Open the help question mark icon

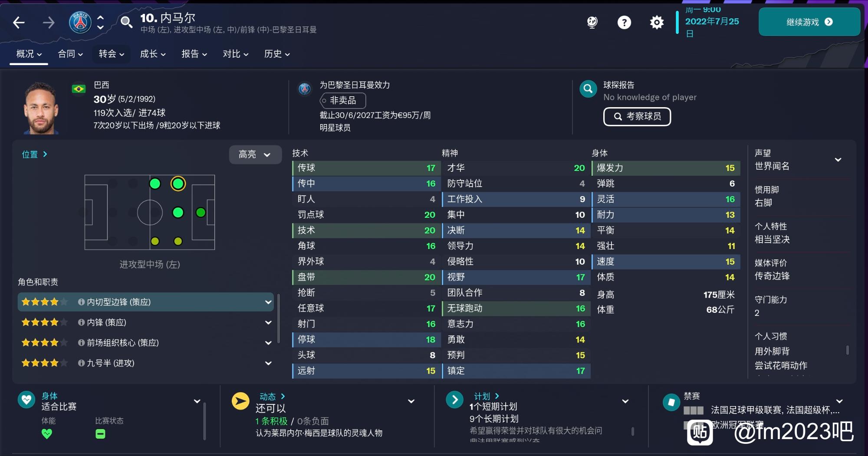point(624,22)
